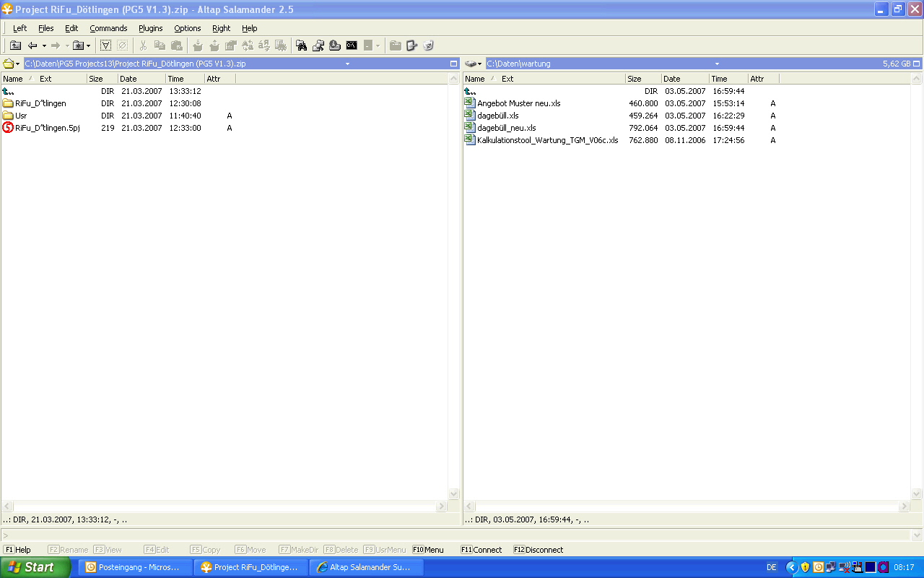Click the Create directory toolbar icon
Screen dimensions: 924x578
395,46
